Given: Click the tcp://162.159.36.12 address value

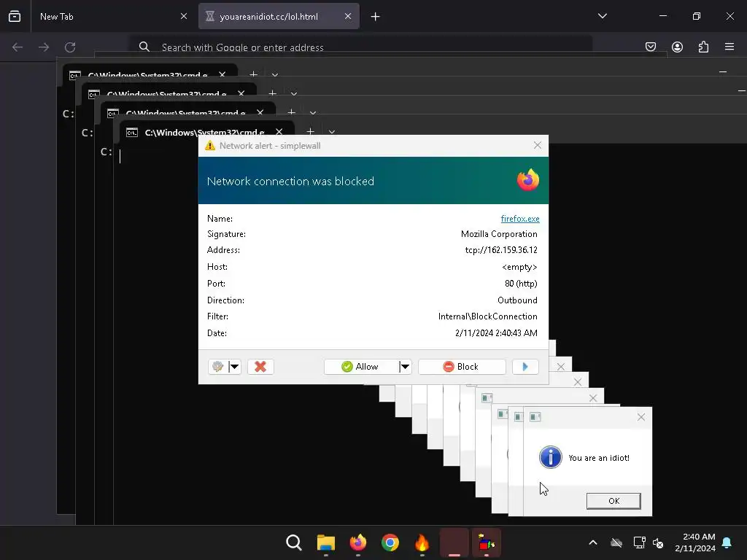Looking at the screenshot, I should point(500,250).
